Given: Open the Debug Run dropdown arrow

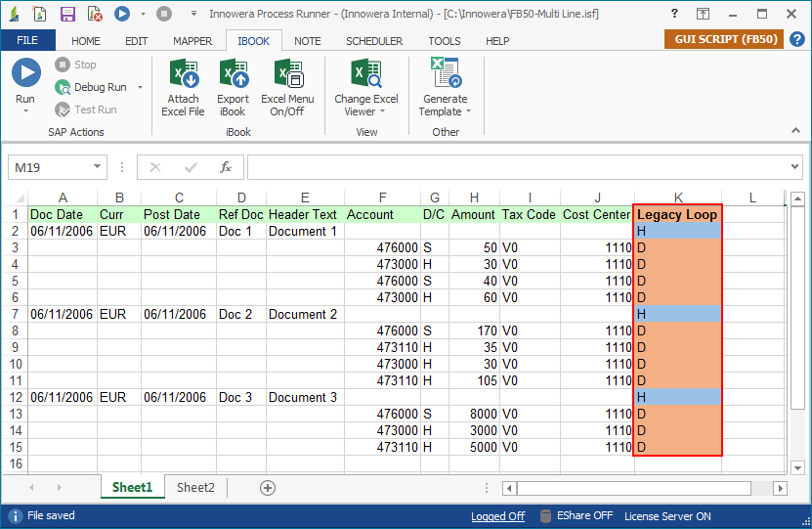Looking at the screenshot, I should 140,88.
